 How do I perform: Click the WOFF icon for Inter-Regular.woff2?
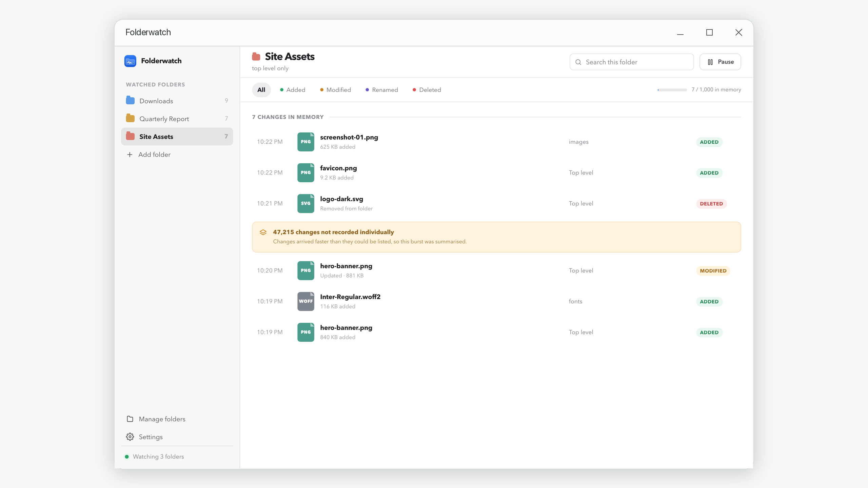(306, 301)
